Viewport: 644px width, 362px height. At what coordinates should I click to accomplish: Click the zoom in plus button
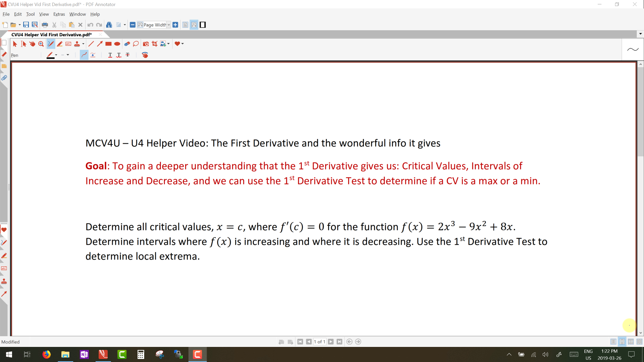point(175,25)
